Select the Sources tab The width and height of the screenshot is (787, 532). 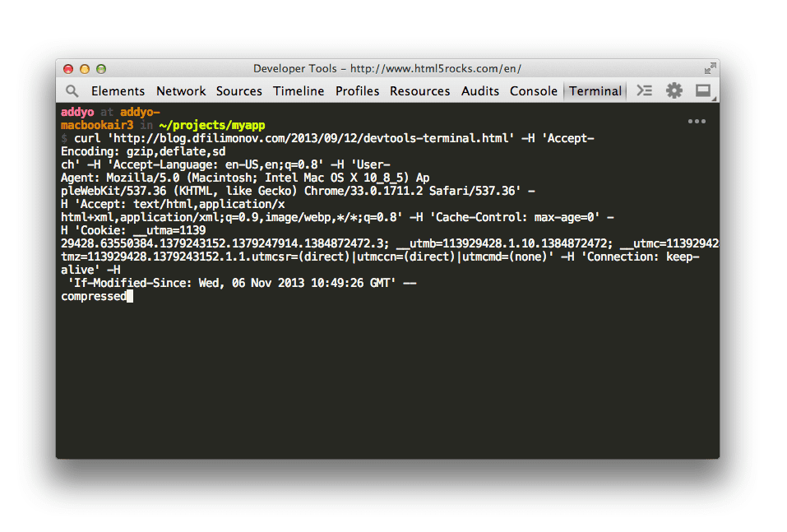coord(238,90)
